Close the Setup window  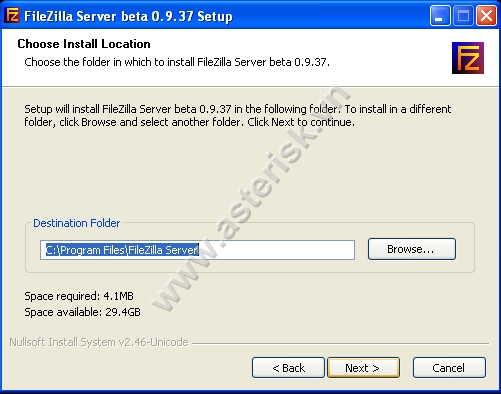pos(486,16)
